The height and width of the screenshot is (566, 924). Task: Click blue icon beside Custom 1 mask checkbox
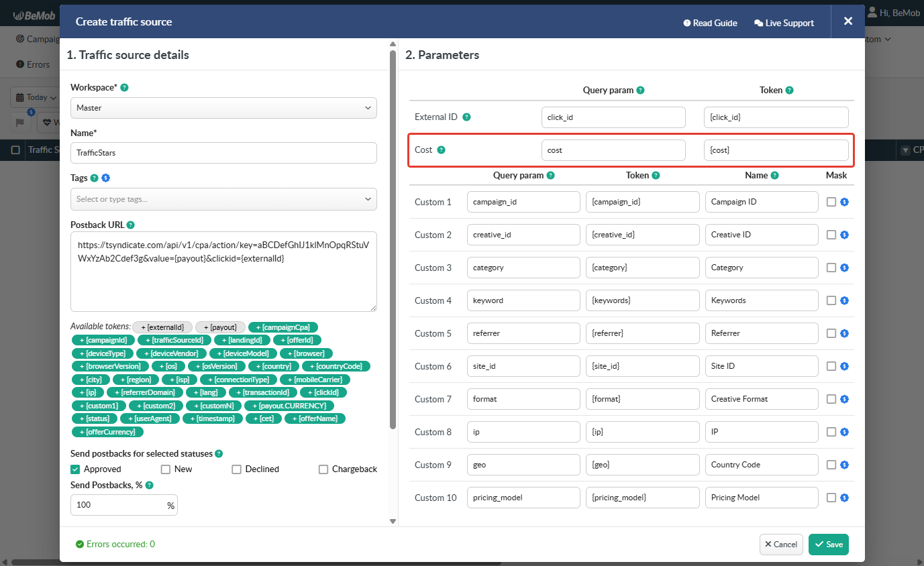click(x=845, y=202)
